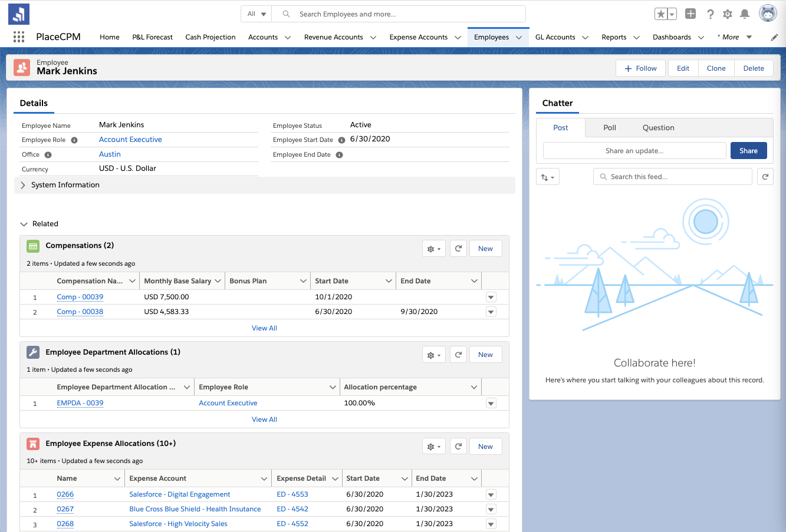Refresh the Compensations related list
The image size is (786, 532).
pyautogui.click(x=458, y=249)
